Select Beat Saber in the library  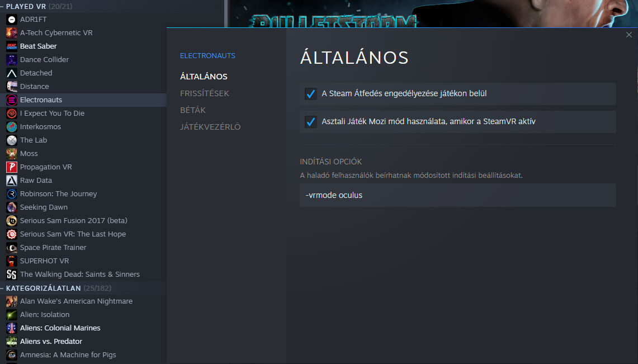coord(38,46)
